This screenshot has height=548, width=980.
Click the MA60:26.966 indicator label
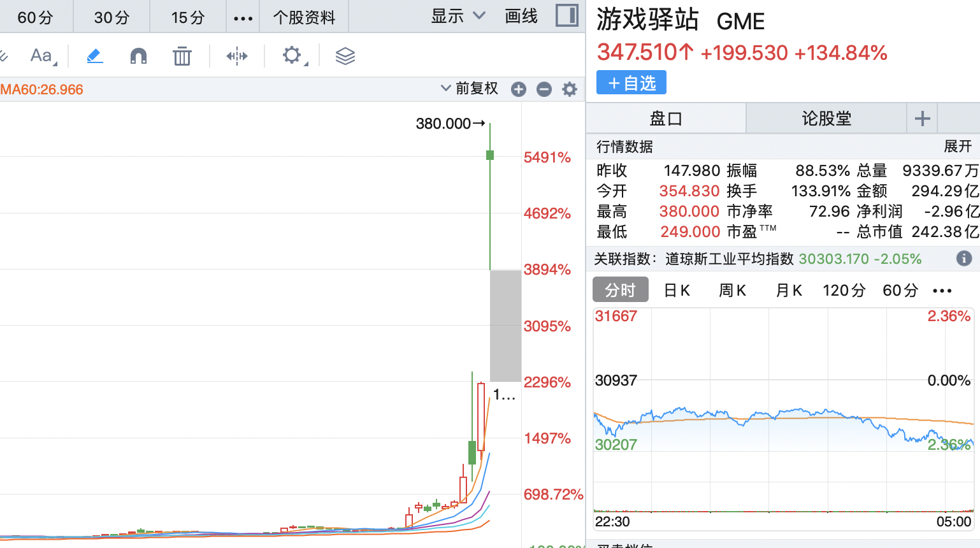pyautogui.click(x=41, y=89)
